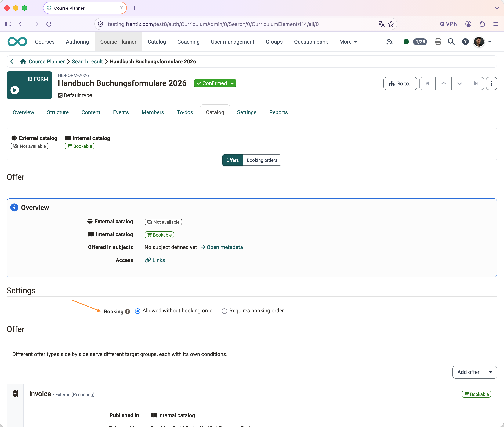504x427 pixels.
Task: Open Authoring in the main navigation
Action: [x=77, y=42]
